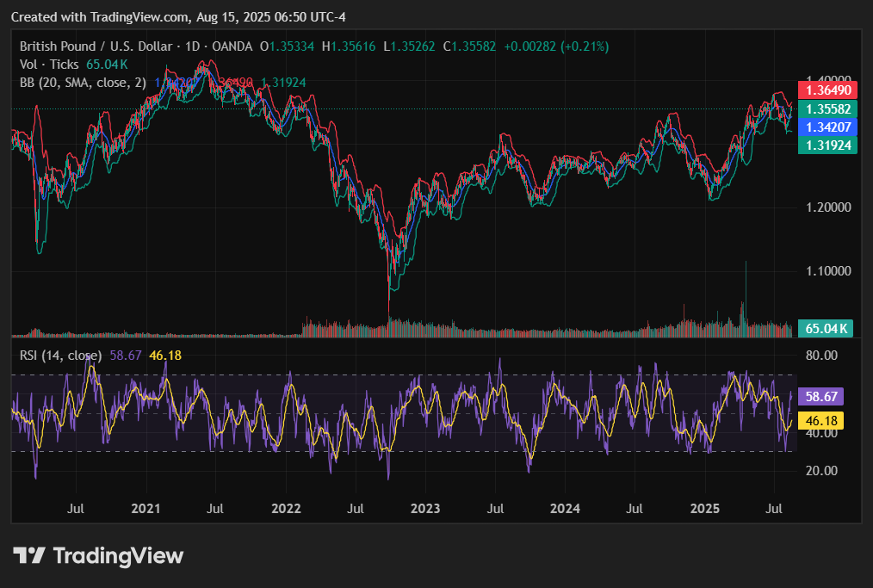Click the 65.04K value beside Vol · Ticks

coord(107,65)
